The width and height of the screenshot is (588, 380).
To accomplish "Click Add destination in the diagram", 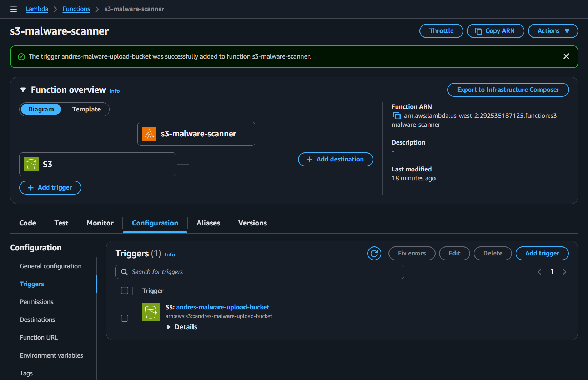I will (336, 159).
